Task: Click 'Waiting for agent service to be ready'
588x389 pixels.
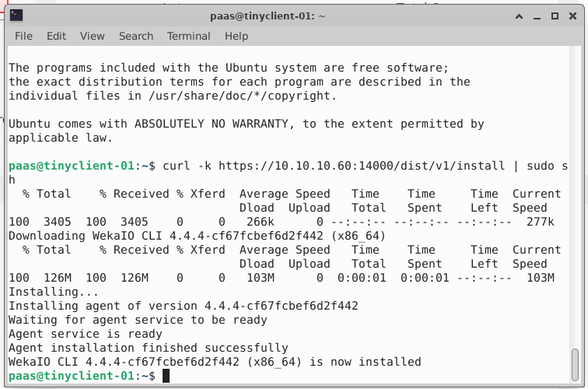Action: click(x=138, y=320)
